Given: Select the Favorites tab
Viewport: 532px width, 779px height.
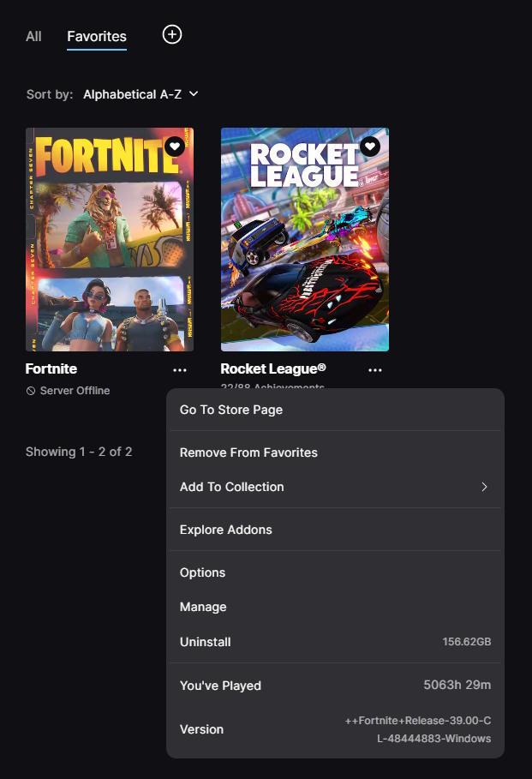Looking at the screenshot, I should coord(97,36).
